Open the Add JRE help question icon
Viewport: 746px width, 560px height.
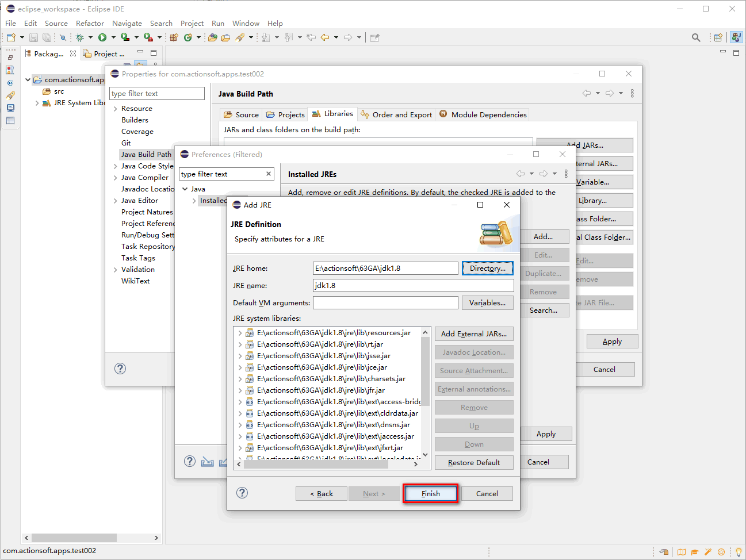coord(243,493)
